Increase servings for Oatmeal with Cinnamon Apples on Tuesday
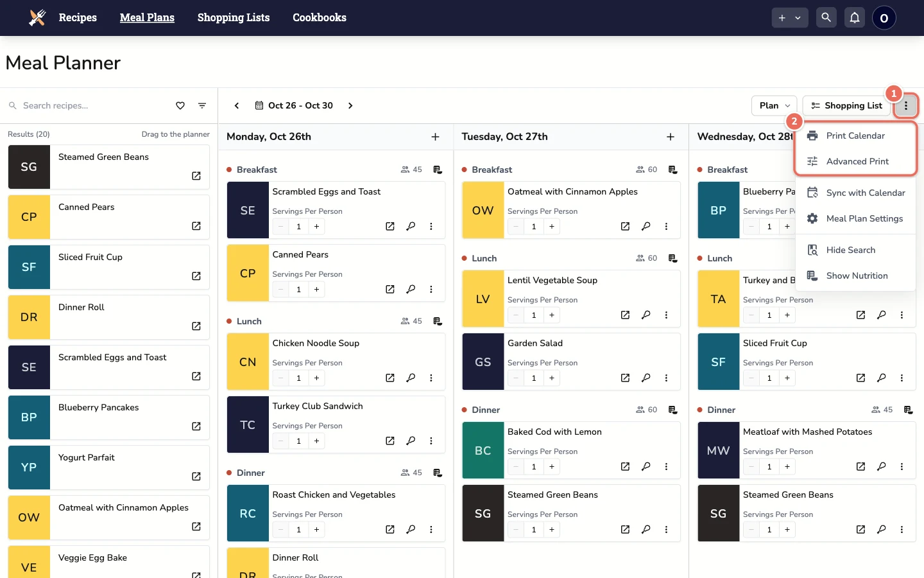 pyautogui.click(x=552, y=227)
